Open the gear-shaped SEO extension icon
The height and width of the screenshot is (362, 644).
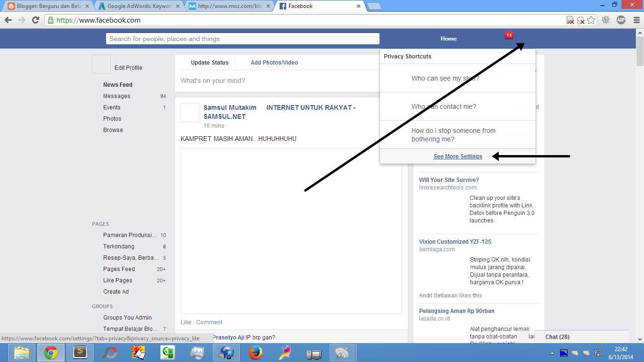[606, 20]
